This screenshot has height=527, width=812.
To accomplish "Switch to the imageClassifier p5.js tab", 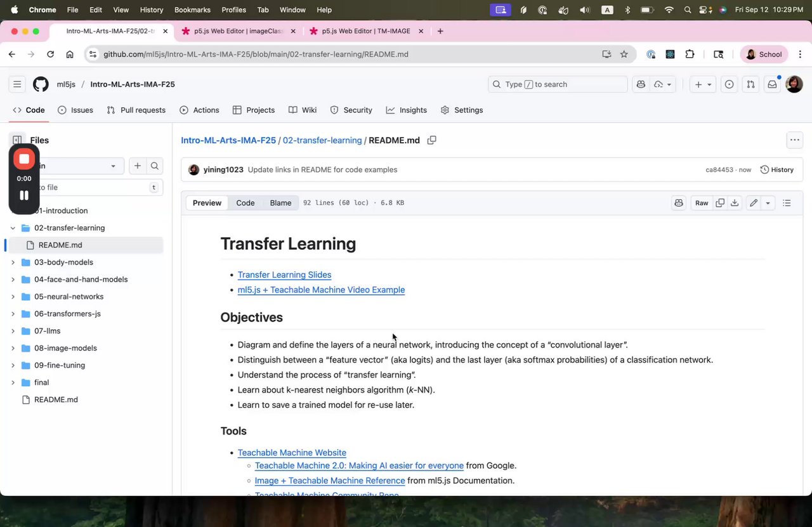I will pos(237,31).
